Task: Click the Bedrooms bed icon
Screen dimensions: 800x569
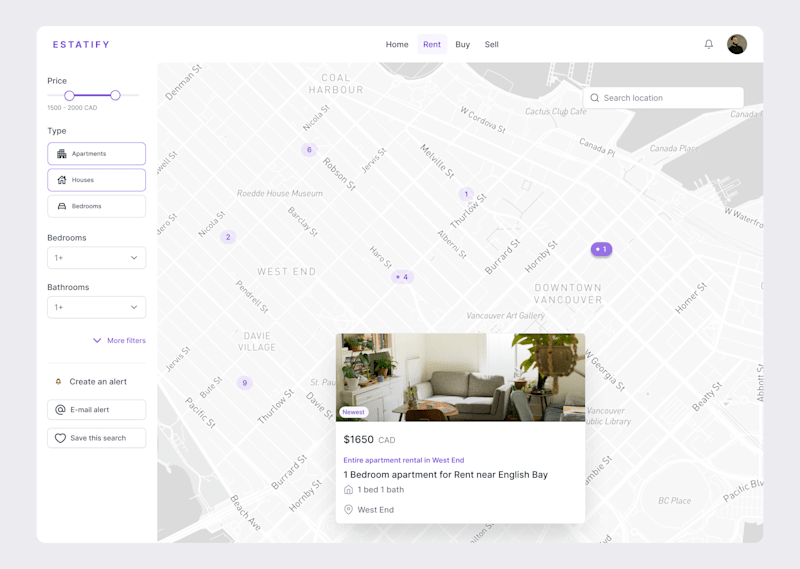Action: point(62,206)
